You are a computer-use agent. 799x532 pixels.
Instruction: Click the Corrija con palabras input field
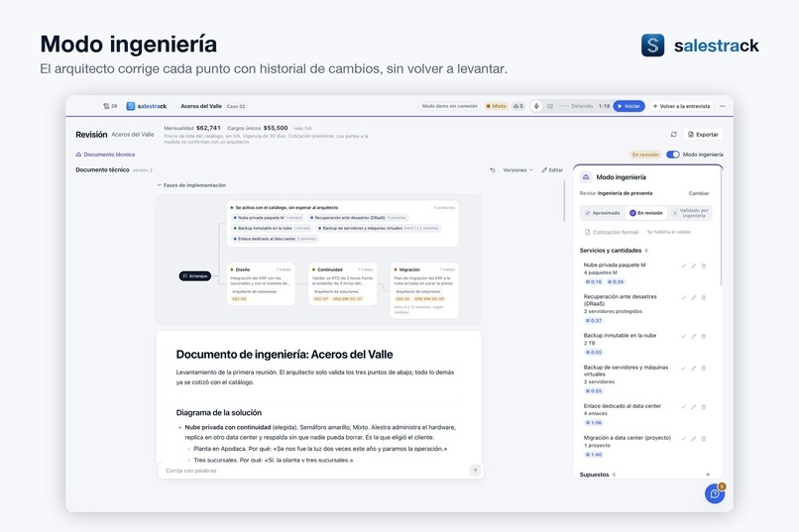pos(314,471)
